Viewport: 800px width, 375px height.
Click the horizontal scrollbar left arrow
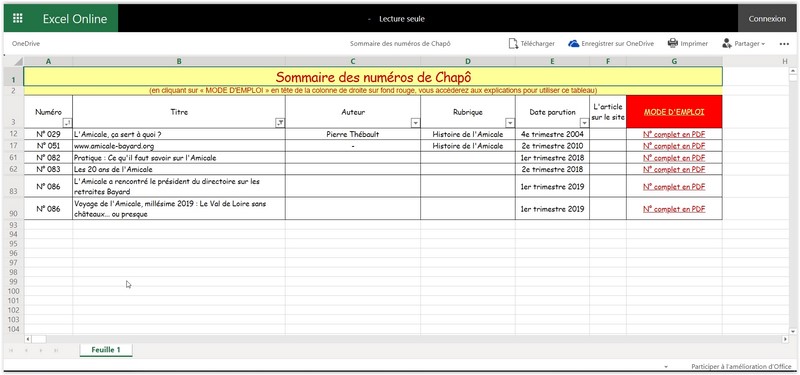(x=28, y=339)
